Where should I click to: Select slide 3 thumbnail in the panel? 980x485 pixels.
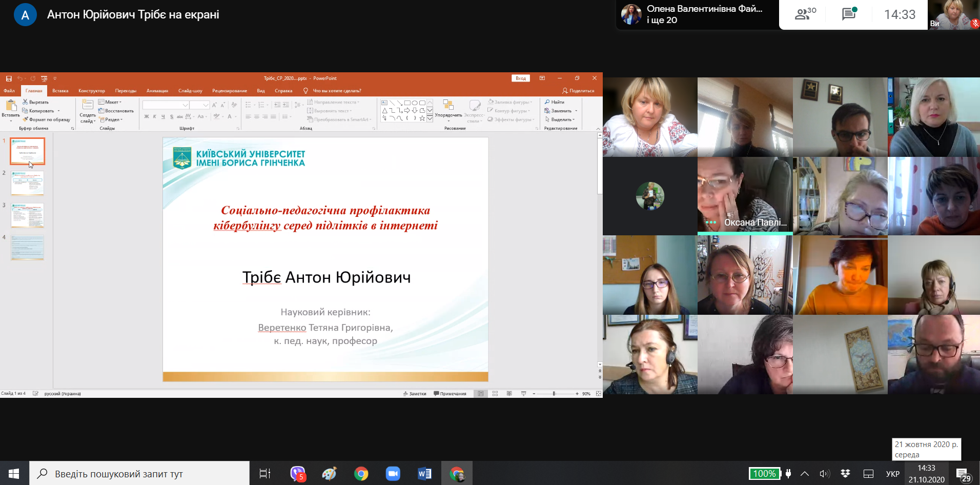(x=28, y=215)
